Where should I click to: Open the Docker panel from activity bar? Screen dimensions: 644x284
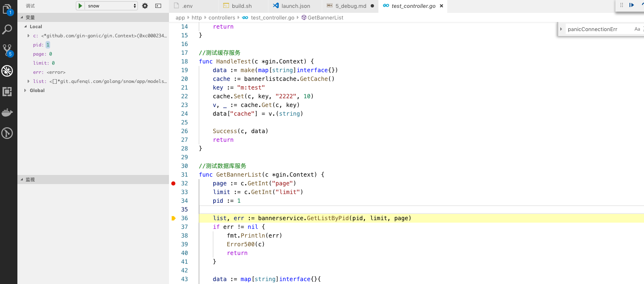click(7, 112)
